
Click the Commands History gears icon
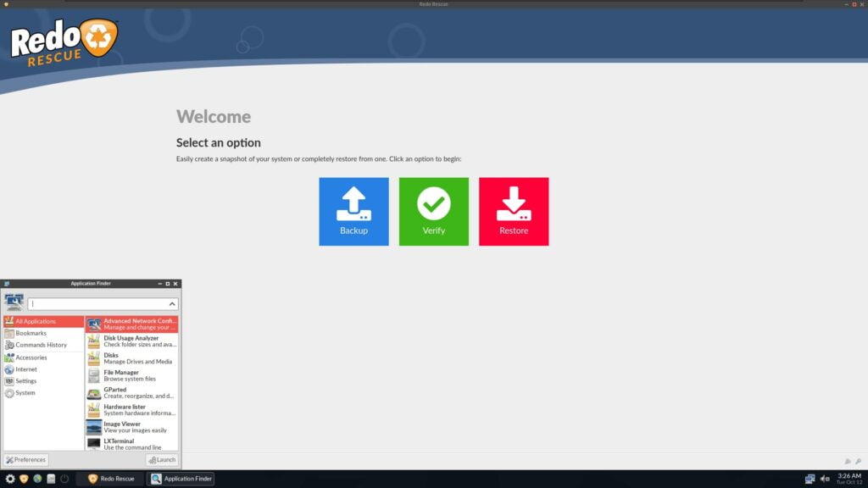[9, 345]
